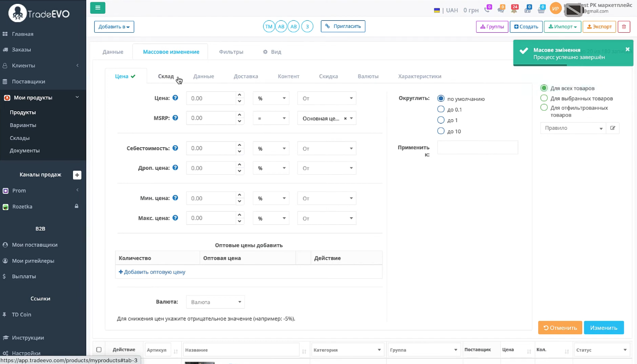The height and width of the screenshot is (364, 637).
Task: Click the Себестоимость value input field
Action: coord(211,148)
